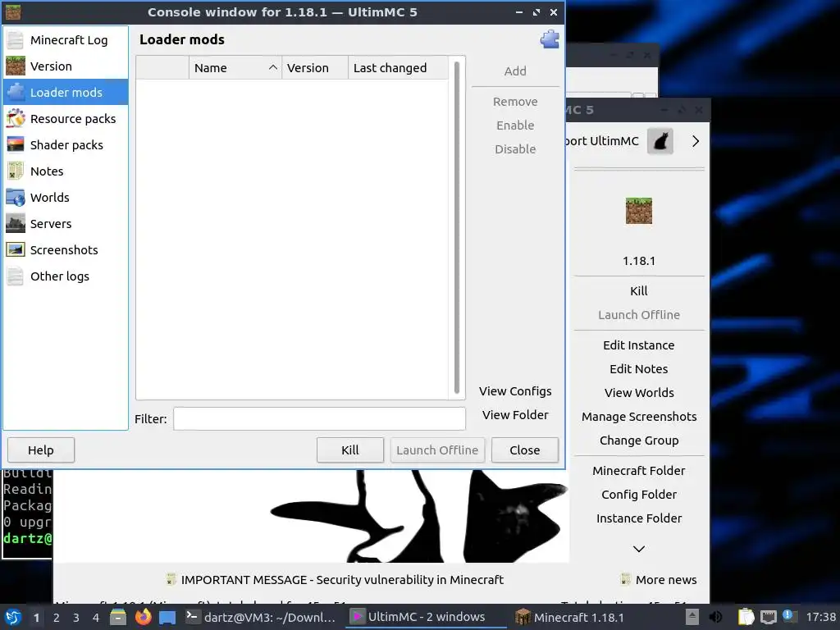
Task: Switch to the dartz@VM3 terminal task
Action: (x=261, y=617)
